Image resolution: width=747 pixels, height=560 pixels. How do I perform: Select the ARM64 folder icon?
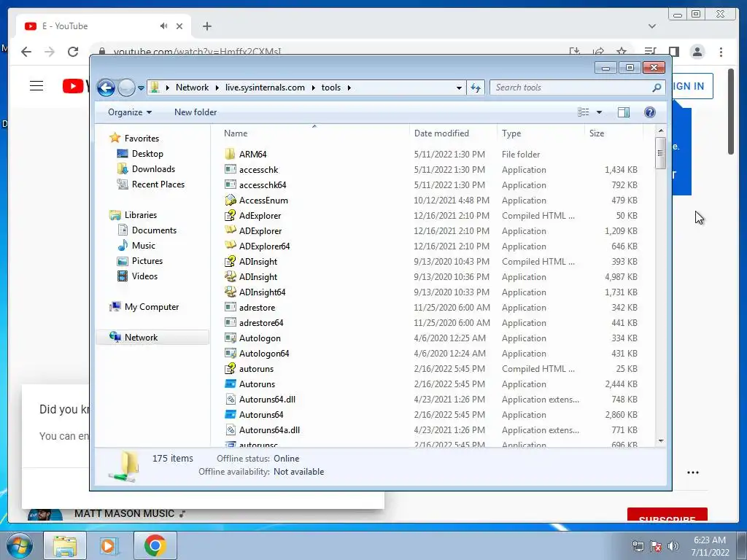[230, 154]
